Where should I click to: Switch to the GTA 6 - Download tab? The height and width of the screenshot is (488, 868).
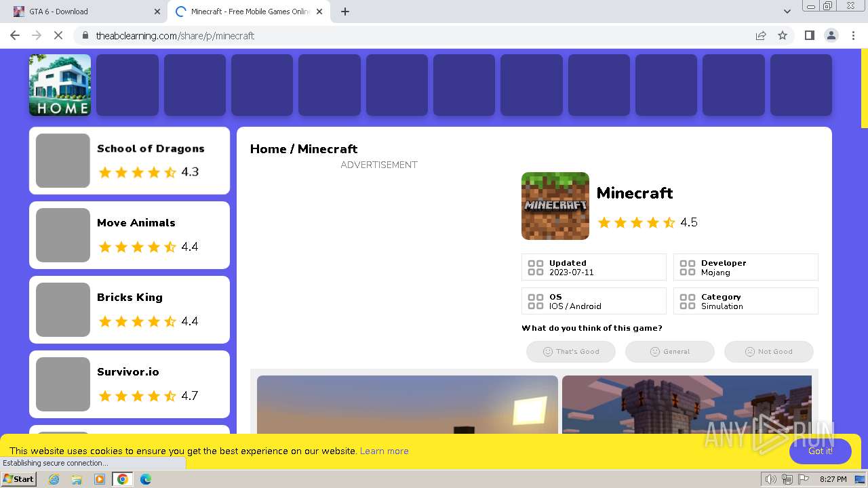[x=86, y=12]
